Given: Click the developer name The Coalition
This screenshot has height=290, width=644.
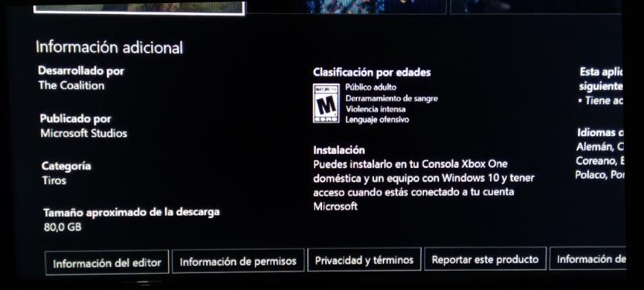Looking at the screenshot, I should pos(71,85).
